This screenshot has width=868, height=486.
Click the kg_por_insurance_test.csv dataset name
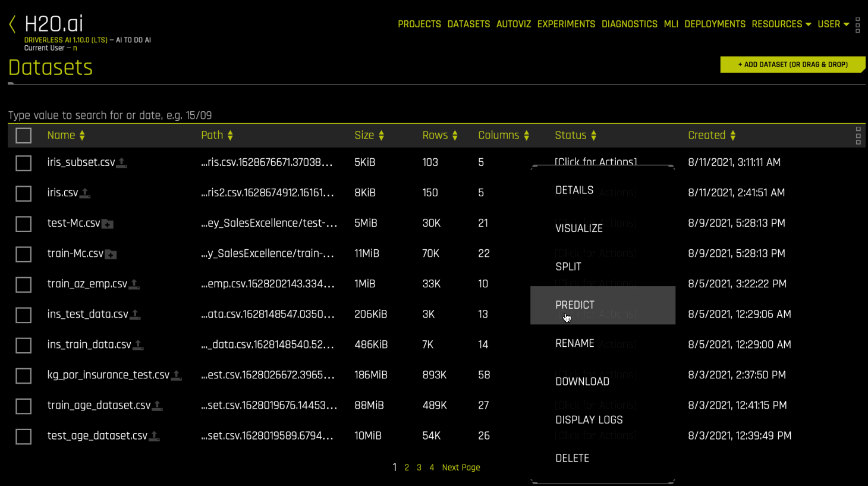point(108,375)
